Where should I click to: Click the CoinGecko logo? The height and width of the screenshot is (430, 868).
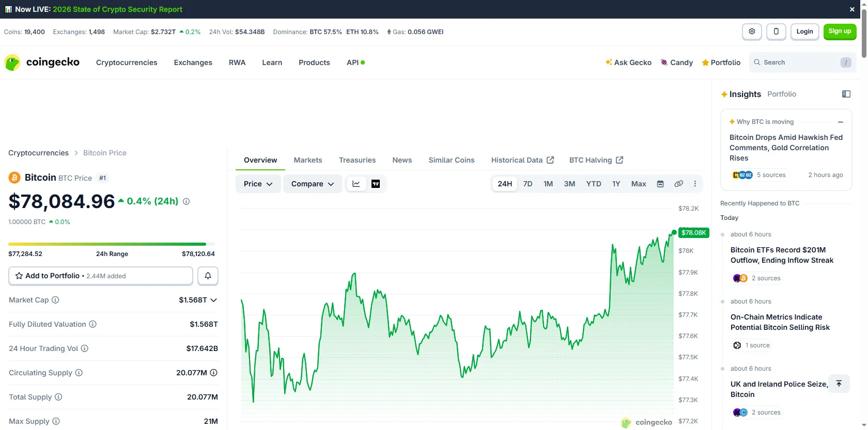click(x=42, y=62)
